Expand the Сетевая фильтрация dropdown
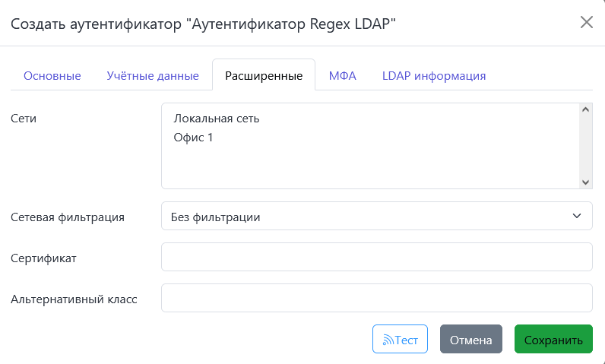 click(x=376, y=217)
